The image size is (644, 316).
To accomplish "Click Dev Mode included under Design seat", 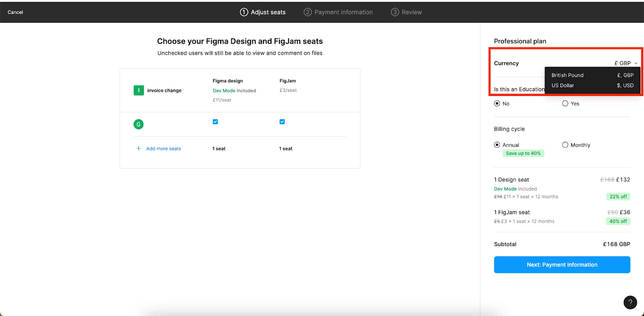I will [x=515, y=189].
